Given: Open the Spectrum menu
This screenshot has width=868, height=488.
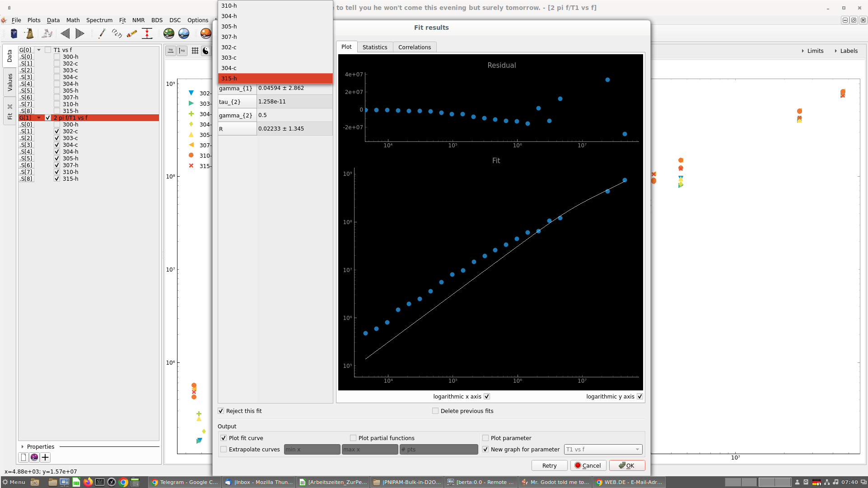Looking at the screenshot, I should tap(99, 20).
